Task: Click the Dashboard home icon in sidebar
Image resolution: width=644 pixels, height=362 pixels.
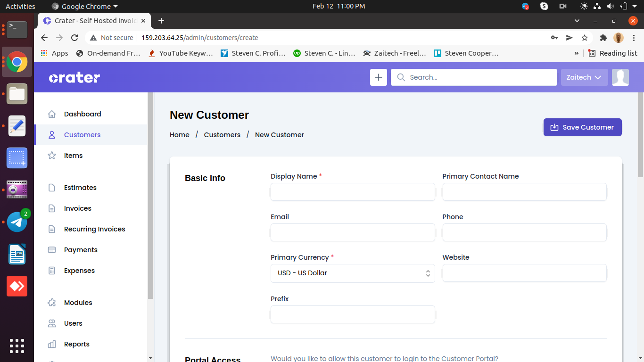Action: [x=52, y=114]
